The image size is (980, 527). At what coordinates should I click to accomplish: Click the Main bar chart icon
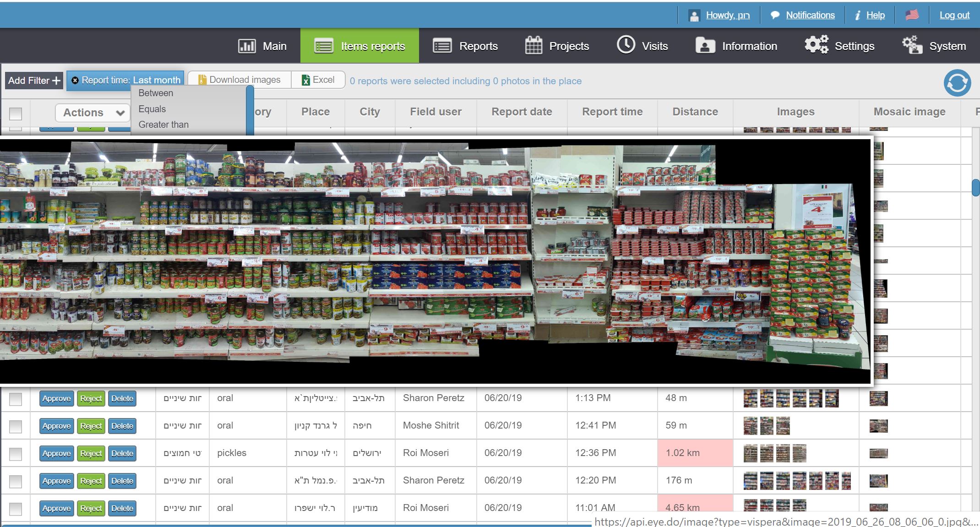(247, 46)
